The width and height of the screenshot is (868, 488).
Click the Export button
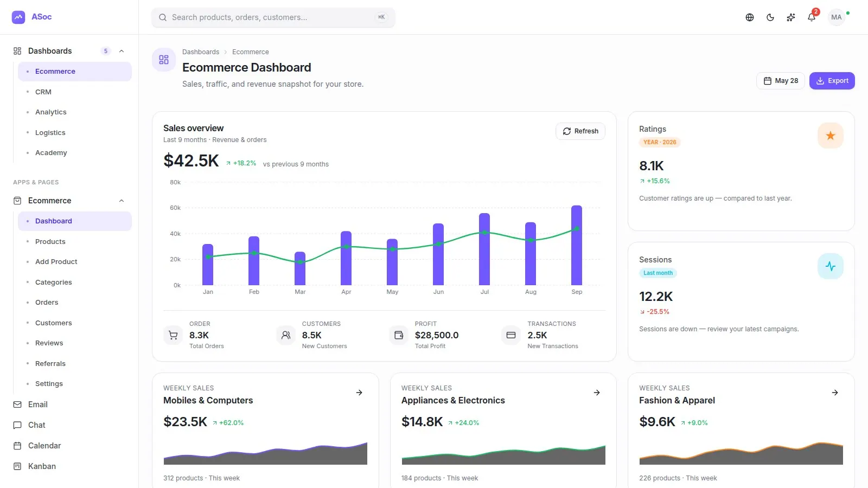pos(832,81)
